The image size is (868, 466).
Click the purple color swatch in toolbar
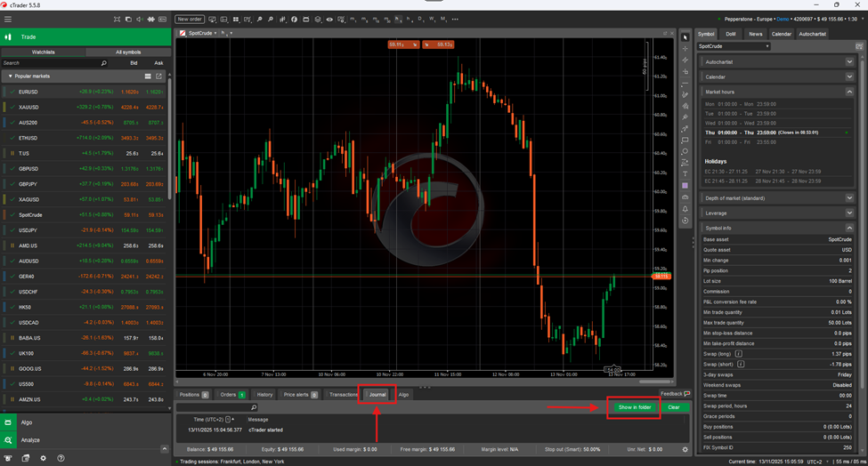pyautogui.click(x=685, y=186)
